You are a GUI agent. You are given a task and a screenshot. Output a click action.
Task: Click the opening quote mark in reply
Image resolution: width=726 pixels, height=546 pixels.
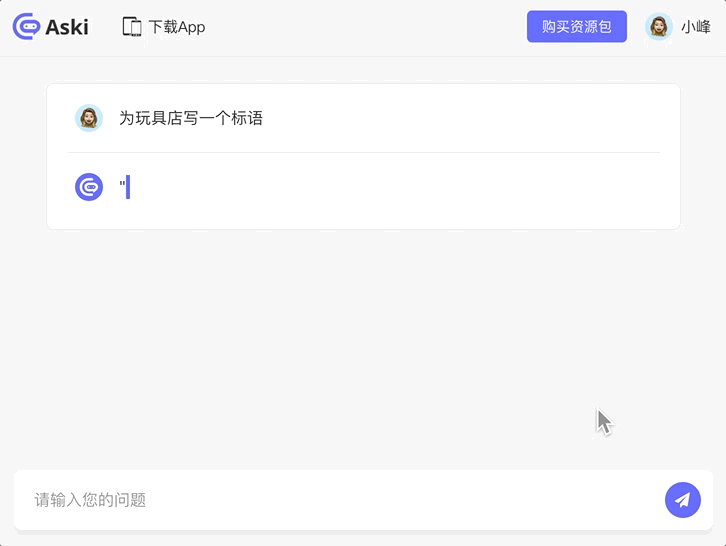[121, 185]
